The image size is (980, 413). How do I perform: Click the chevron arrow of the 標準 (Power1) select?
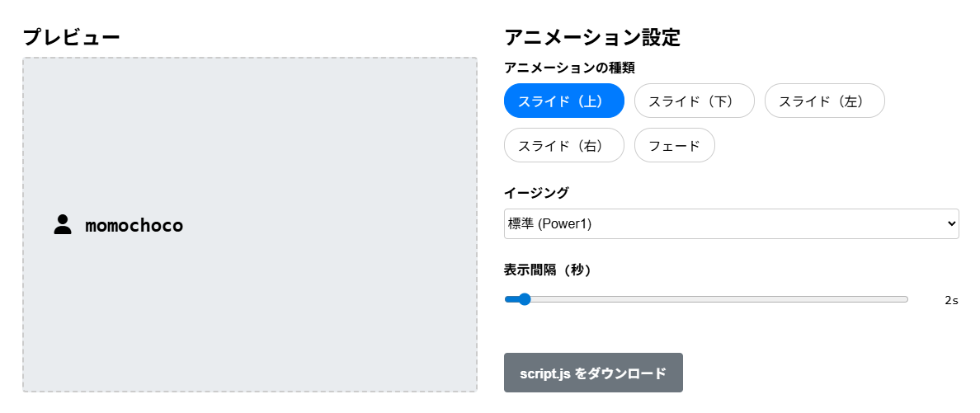coord(951,224)
